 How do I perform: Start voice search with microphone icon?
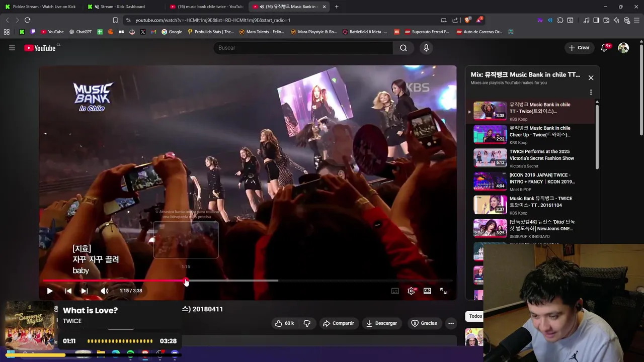click(426, 48)
